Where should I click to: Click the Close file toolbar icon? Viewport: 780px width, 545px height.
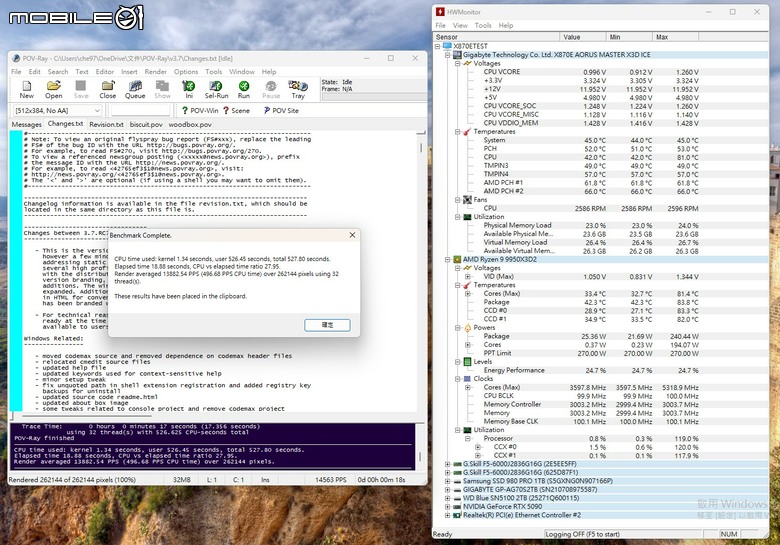107,90
